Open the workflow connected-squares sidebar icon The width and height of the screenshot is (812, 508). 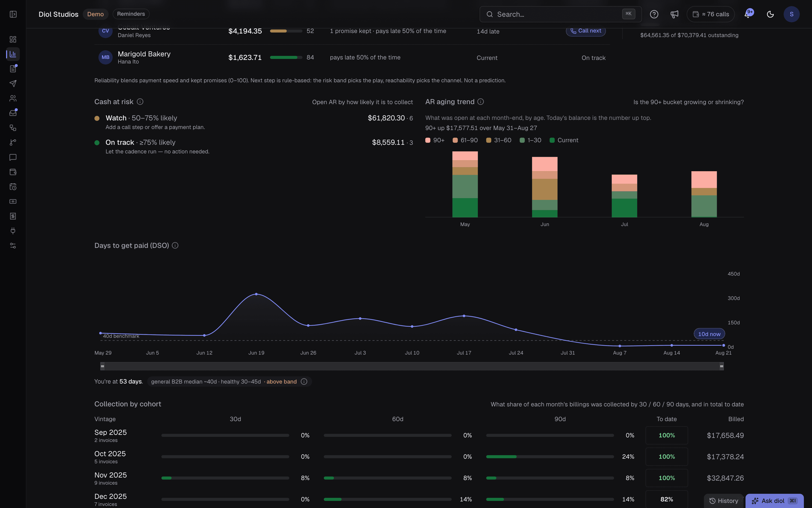pyautogui.click(x=13, y=128)
